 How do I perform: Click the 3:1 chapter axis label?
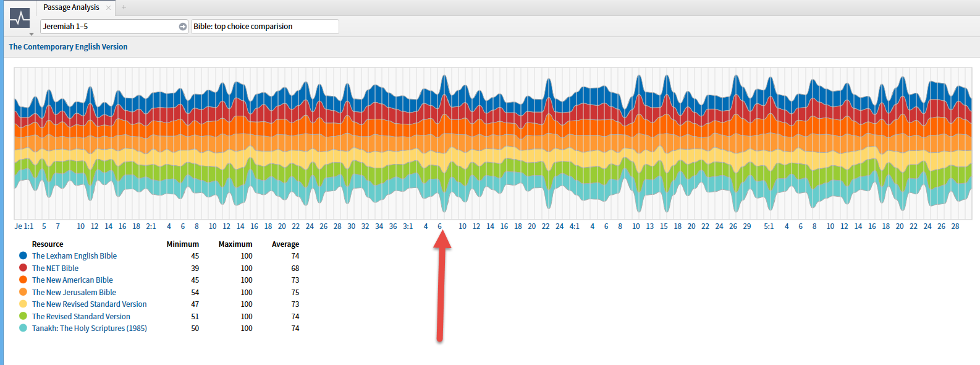(x=408, y=226)
